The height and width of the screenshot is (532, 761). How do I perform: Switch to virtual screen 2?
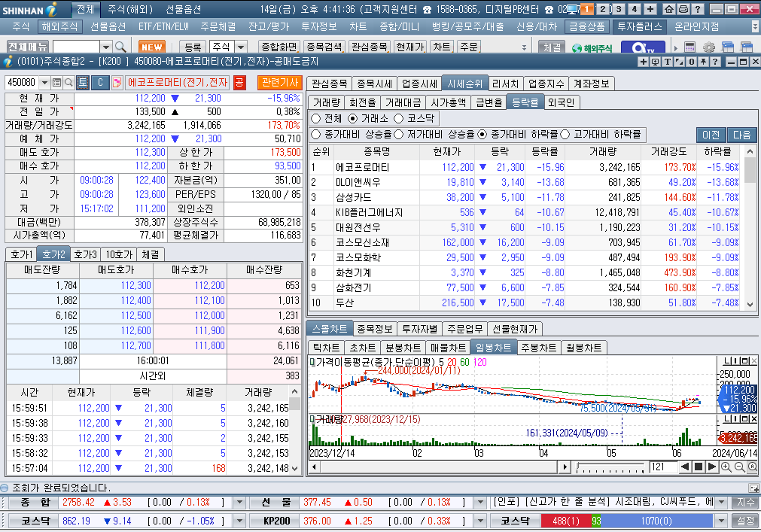coord(603,9)
